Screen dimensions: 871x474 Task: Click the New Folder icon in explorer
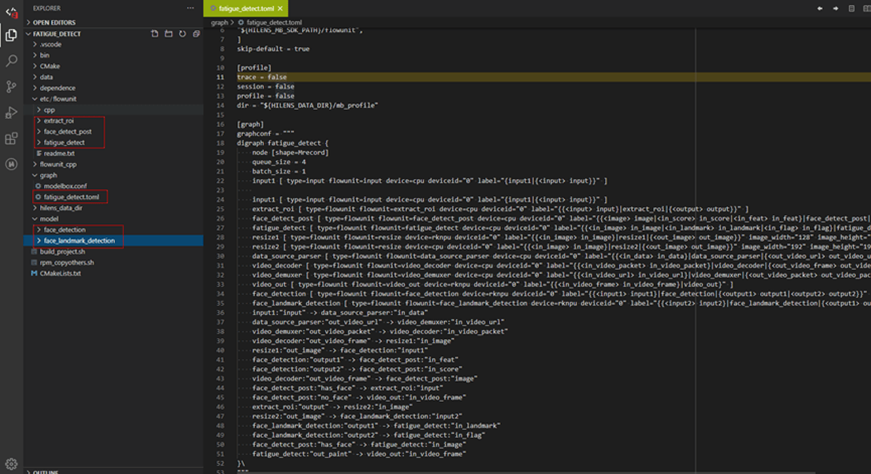[168, 33]
